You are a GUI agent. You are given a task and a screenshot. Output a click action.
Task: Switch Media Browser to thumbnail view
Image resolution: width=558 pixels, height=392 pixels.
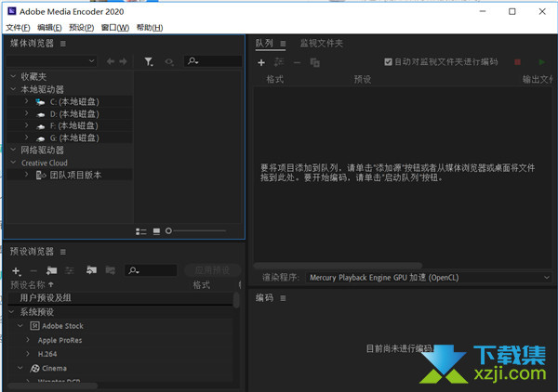[156, 231]
